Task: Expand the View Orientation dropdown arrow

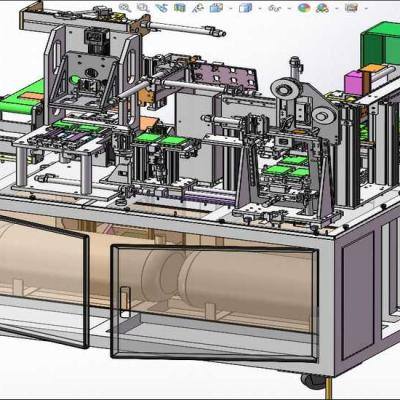Action: coord(231,8)
